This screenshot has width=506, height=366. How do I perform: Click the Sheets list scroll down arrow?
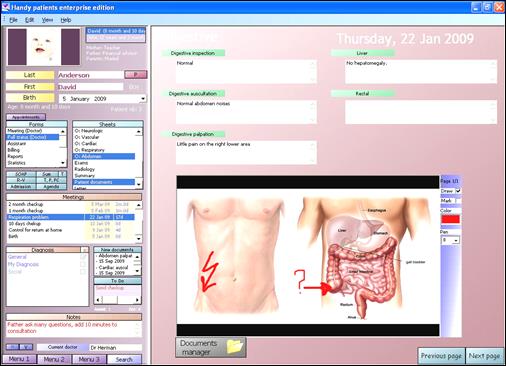(139, 184)
